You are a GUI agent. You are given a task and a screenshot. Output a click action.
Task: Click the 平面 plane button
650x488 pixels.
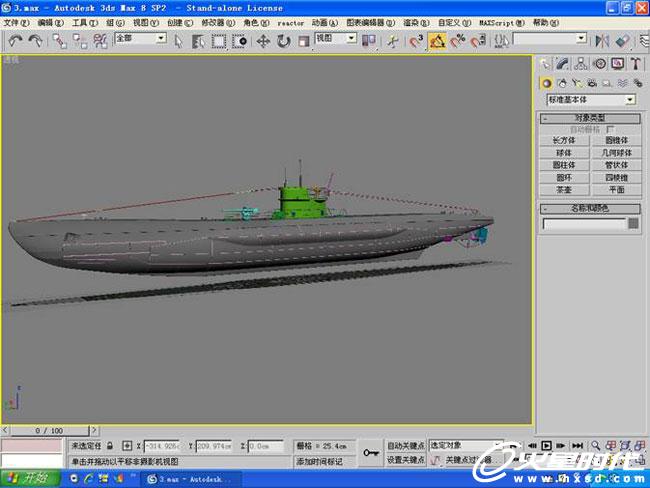coord(616,189)
